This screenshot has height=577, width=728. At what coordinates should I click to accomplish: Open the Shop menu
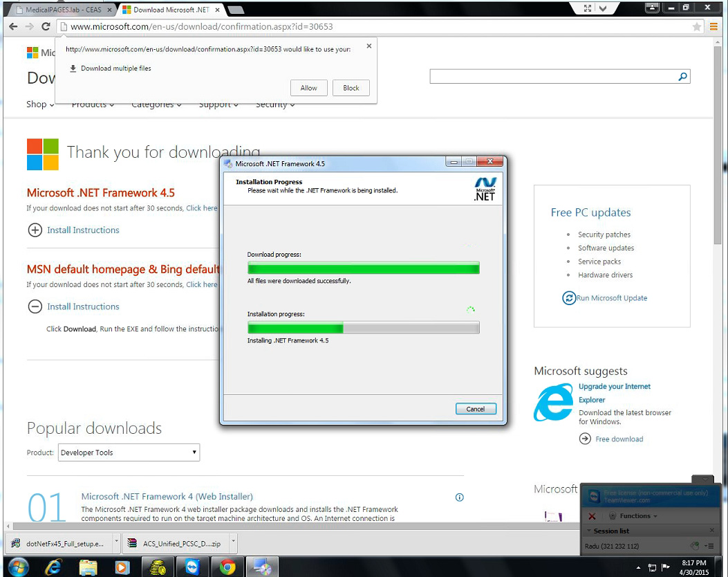(x=40, y=104)
